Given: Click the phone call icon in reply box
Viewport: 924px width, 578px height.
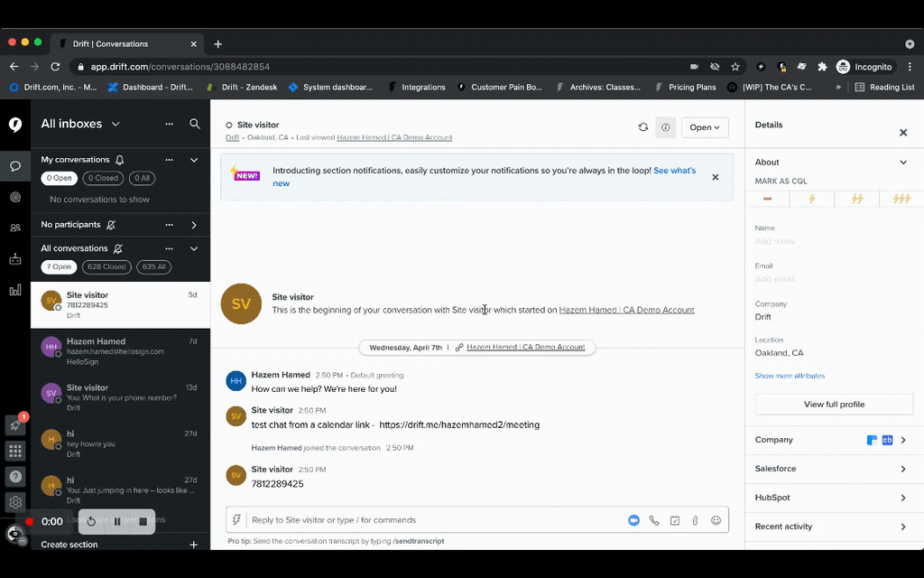Looking at the screenshot, I should click(654, 520).
